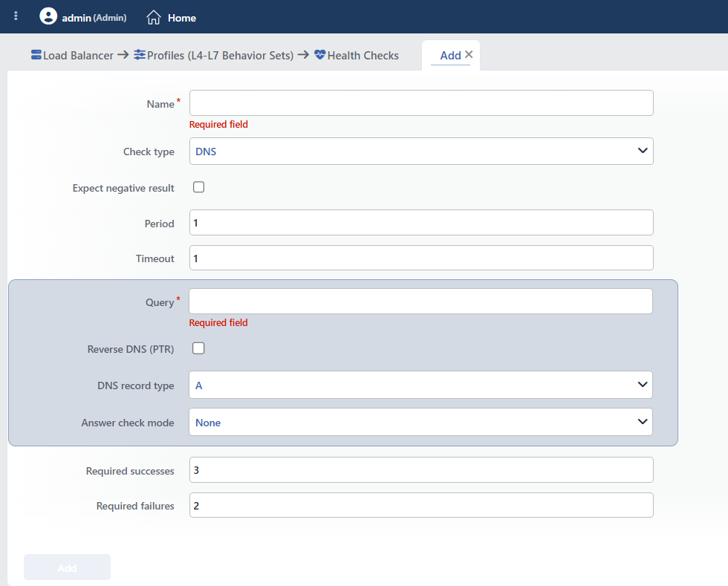
Task: Click Required field message under Name
Action: tap(218, 125)
